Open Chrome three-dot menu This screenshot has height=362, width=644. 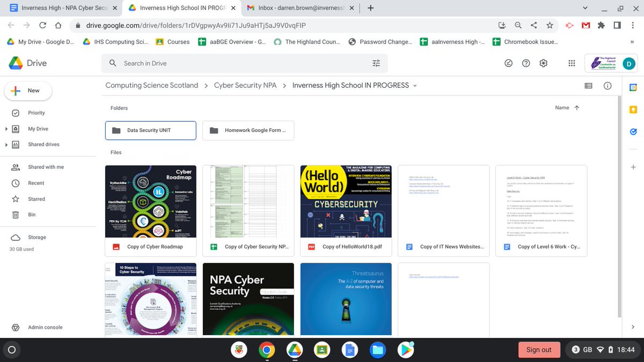coord(634,25)
